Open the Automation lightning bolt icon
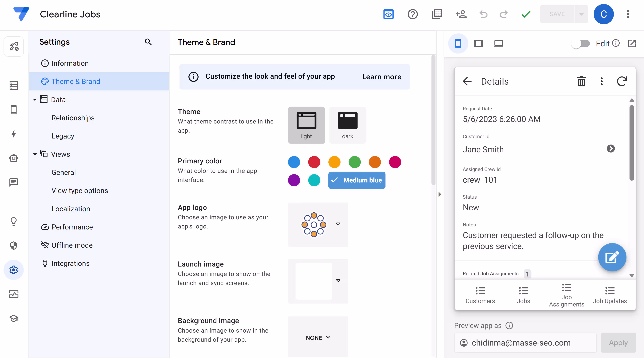 pos(14,134)
